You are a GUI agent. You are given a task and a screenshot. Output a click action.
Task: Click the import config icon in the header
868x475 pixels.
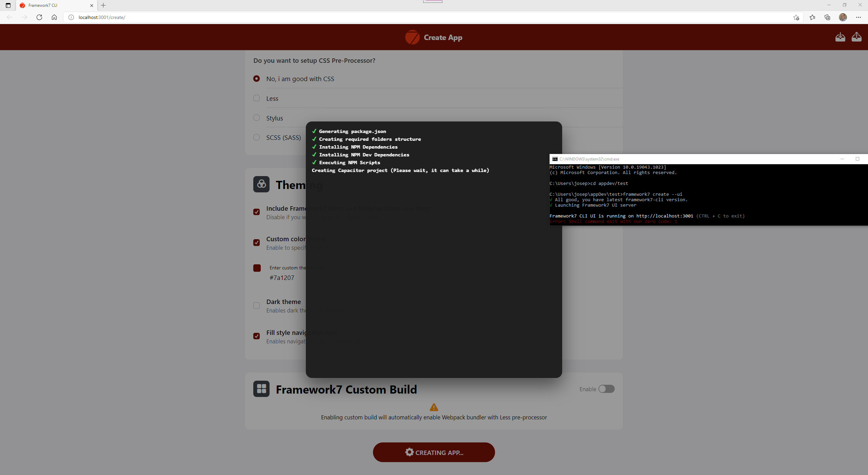(840, 37)
